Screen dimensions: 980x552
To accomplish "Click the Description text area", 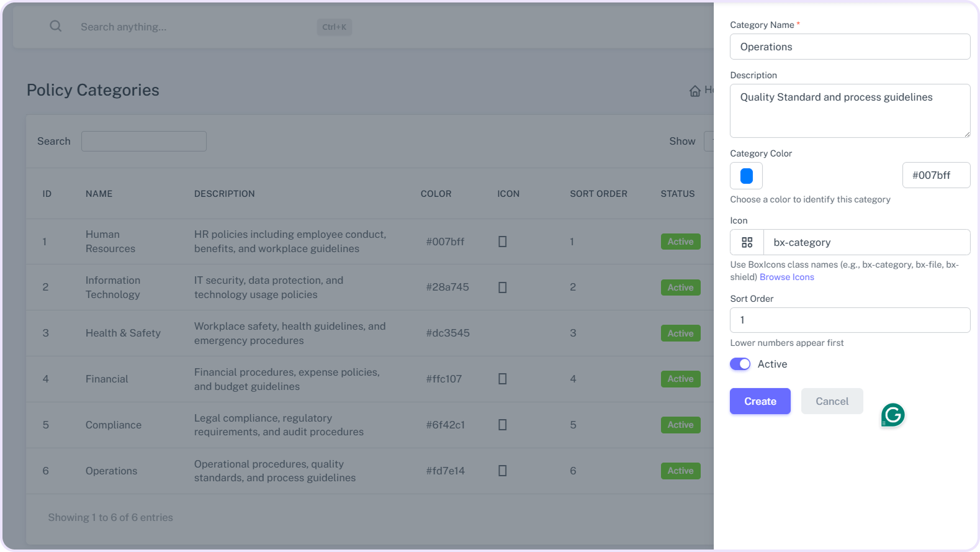I will point(850,111).
